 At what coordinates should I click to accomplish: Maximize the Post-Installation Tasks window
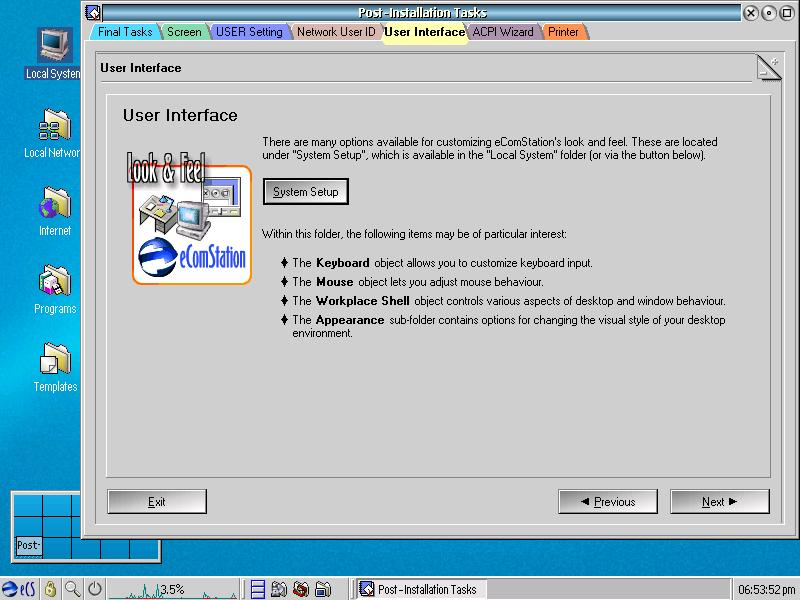[787, 13]
